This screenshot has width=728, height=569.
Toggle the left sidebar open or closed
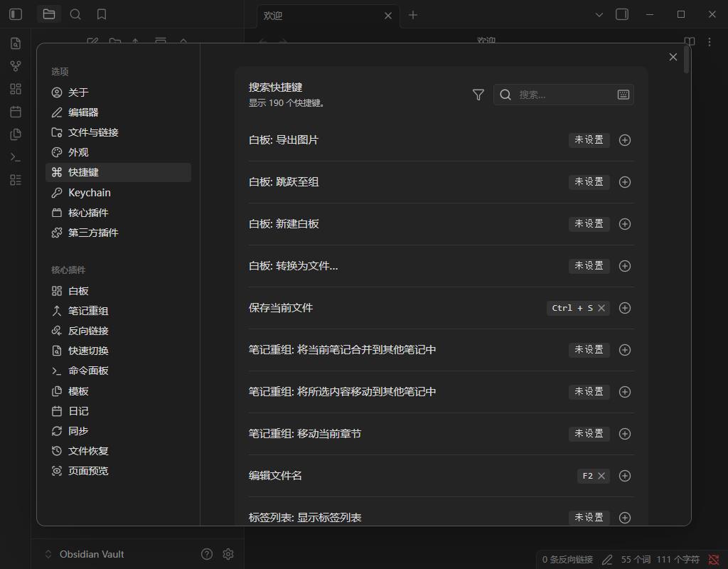[15, 14]
